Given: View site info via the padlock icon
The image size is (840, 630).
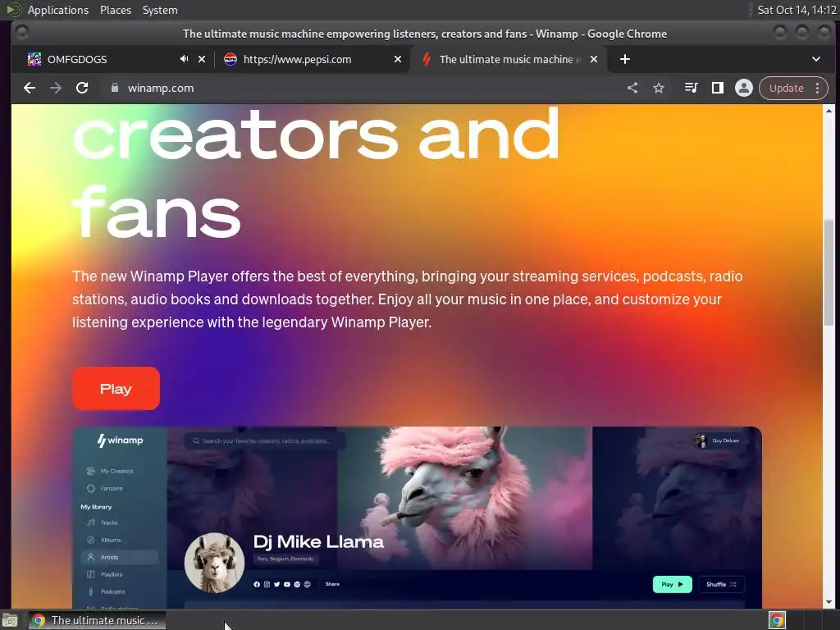Looking at the screenshot, I should coord(115,88).
